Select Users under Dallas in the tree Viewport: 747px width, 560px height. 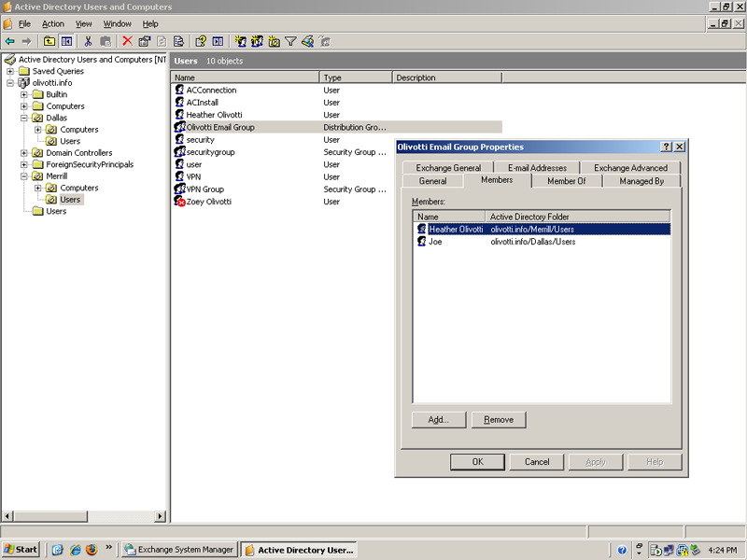70,142
